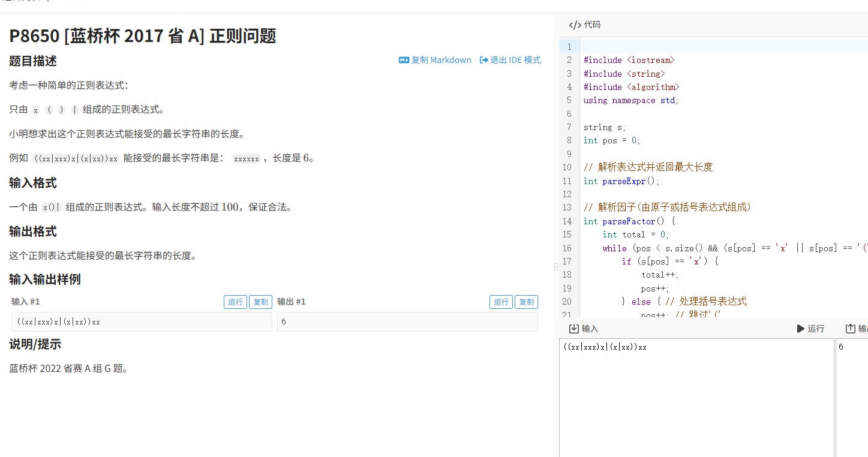The height and width of the screenshot is (457, 868).
Task: Click 复制 button beside 输入 #1
Action: pos(261,302)
